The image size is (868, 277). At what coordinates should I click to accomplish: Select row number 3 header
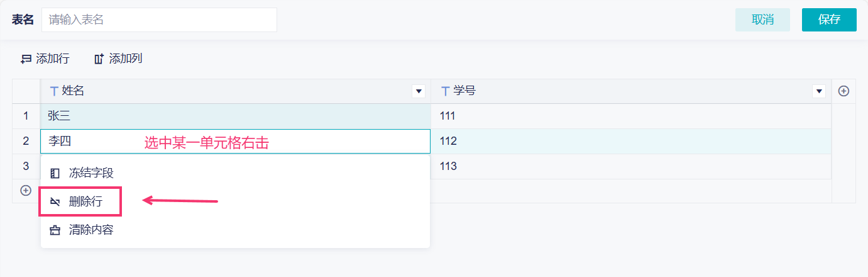26,166
